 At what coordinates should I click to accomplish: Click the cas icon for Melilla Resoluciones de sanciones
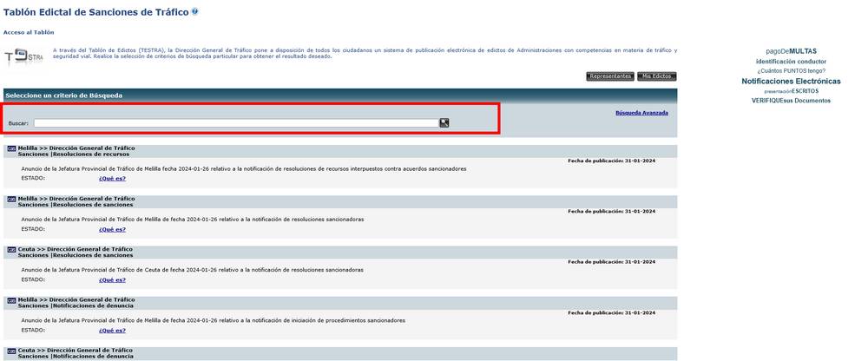pos(11,199)
